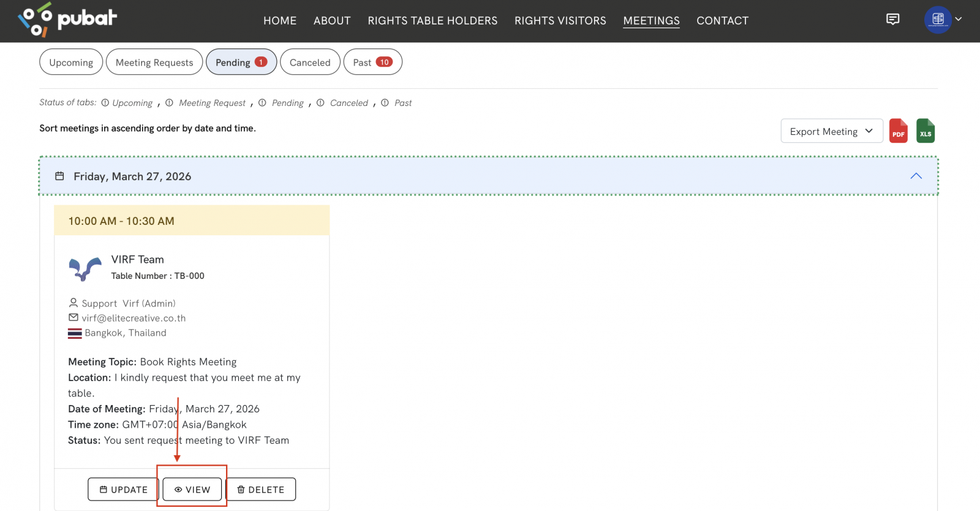Click the calendar icon beside Friday date header

click(x=59, y=176)
